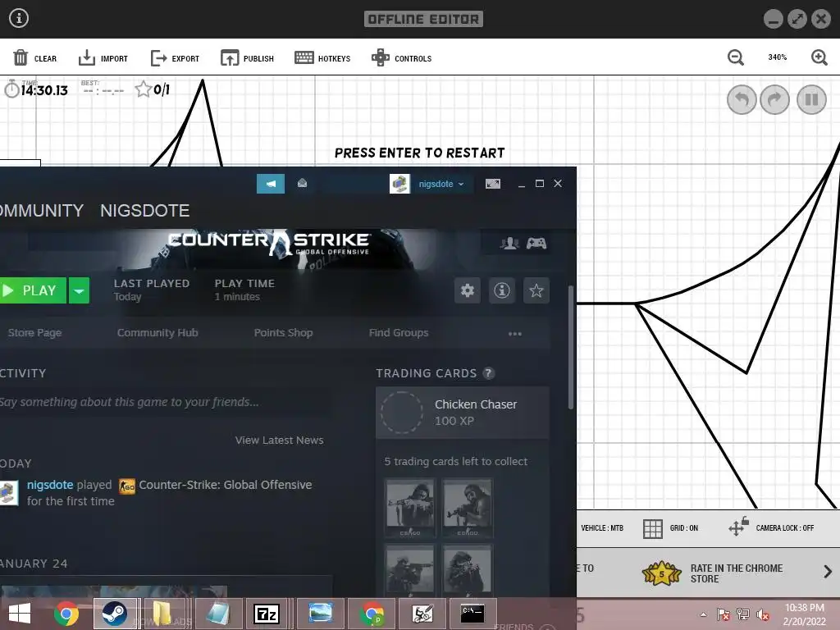Click the info icon in editor title bar
840x630 pixels.
coord(19,18)
